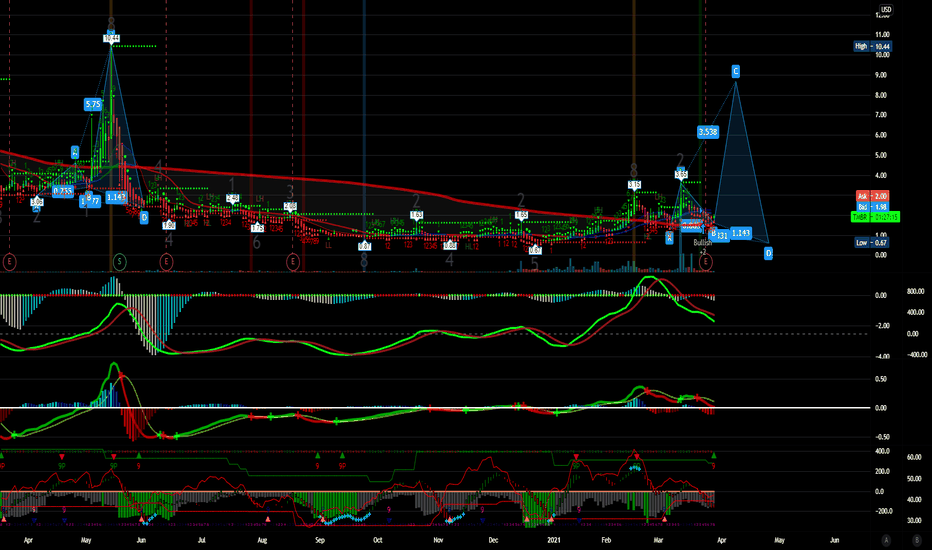Open the earnings E marker in late August

(292, 261)
